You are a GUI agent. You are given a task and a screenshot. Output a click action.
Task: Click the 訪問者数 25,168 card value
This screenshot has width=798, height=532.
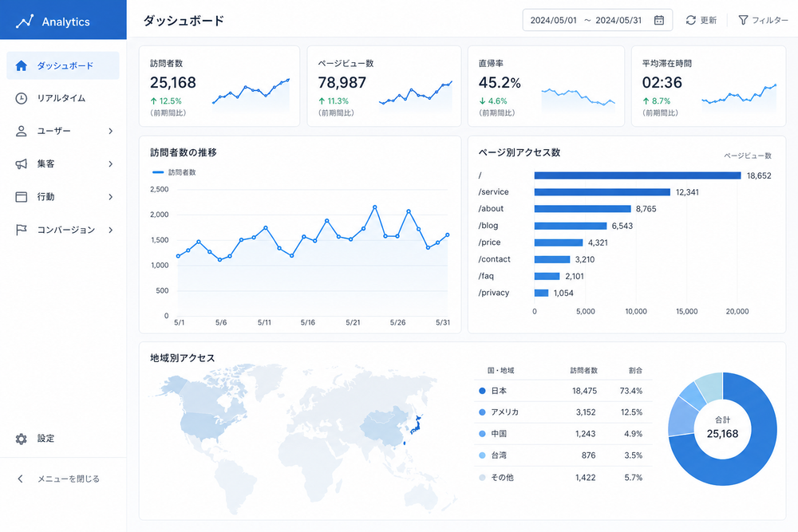point(173,82)
